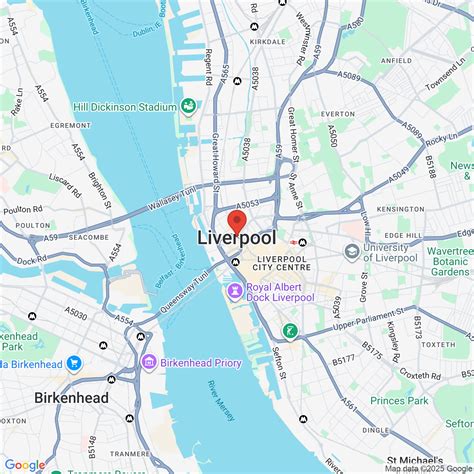Click the Google logo
This screenshot has height=474, width=474.
(25, 465)
